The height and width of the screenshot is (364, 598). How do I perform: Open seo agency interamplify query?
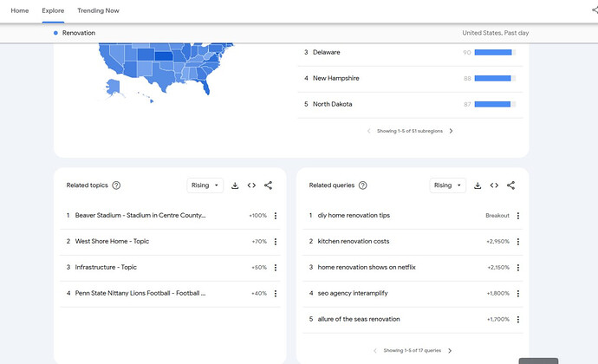[353, 293]
